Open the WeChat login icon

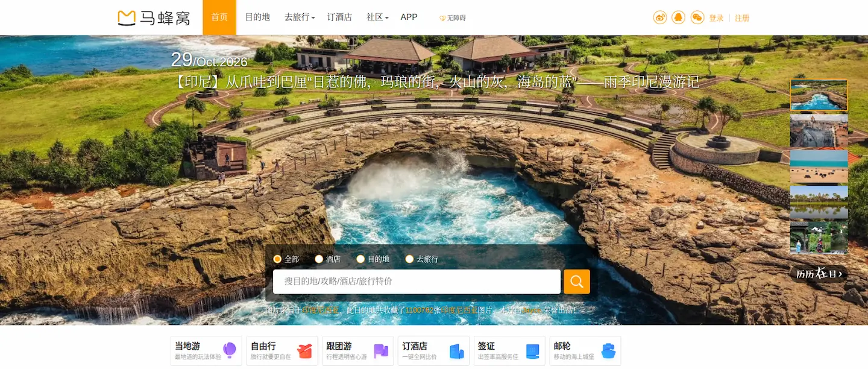(697, 17)
